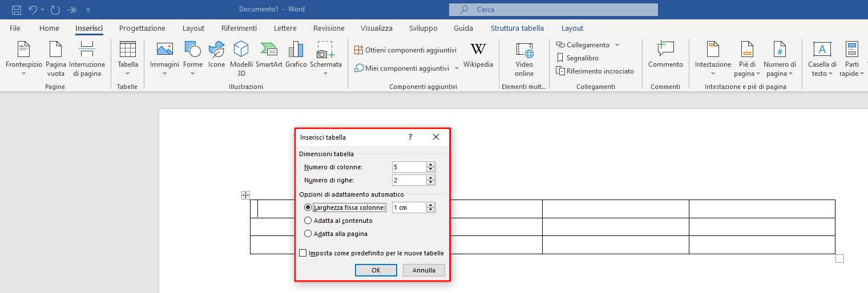This screenshot has height=293, width=868.
Task: Switch to the Lettere tab
Action: pyautogui.click(x=285, y=28)
